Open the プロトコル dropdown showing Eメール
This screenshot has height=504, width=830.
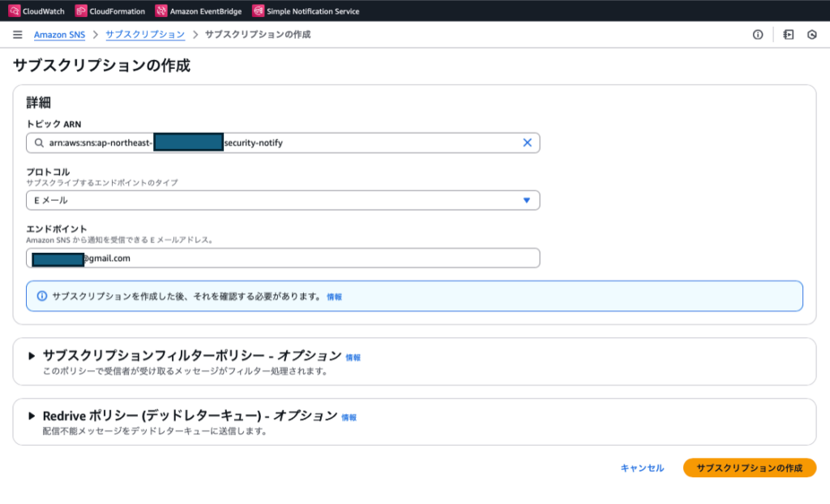click(282, 200)
